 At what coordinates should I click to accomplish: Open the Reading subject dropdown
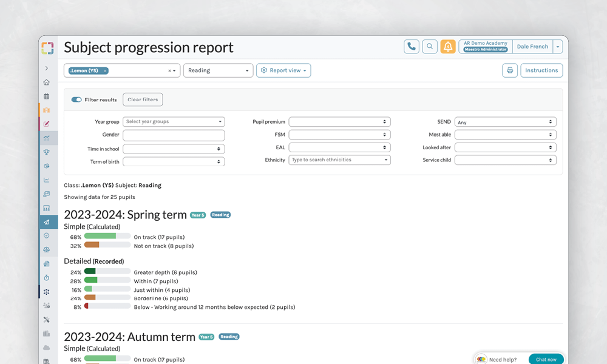click(x=218, y=70)
